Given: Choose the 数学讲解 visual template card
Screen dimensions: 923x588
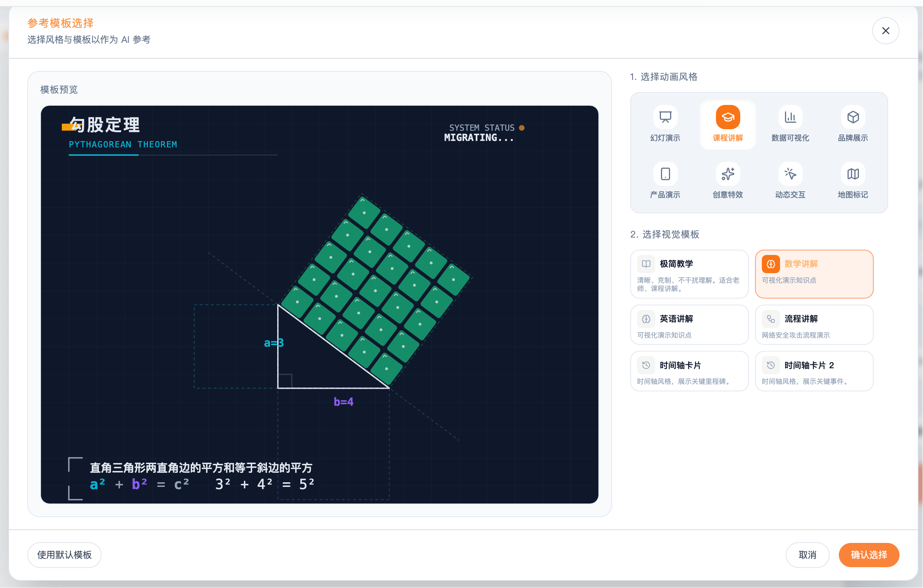Looking at the screenshot, I should 814,274.
